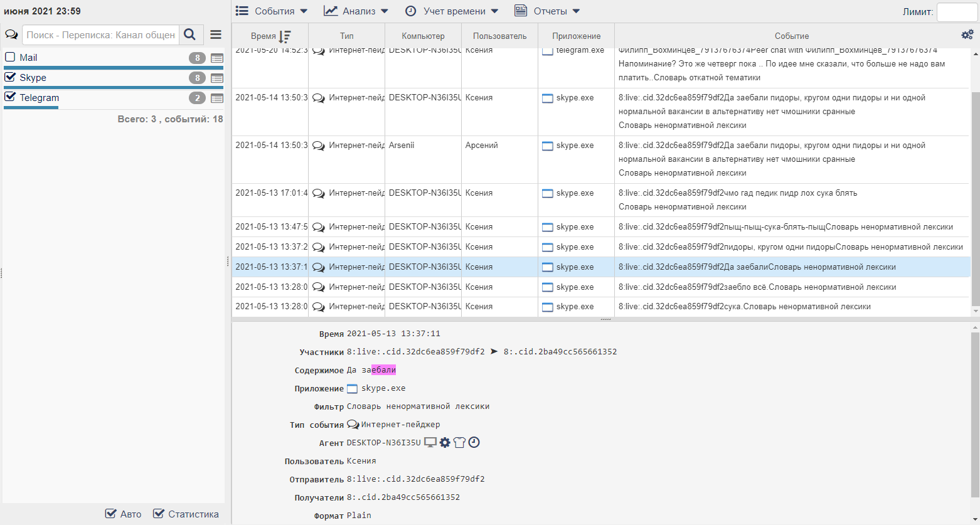
Task: Click the skype.exe window icon in Arsenii row
Action: [x=548, y=146]
